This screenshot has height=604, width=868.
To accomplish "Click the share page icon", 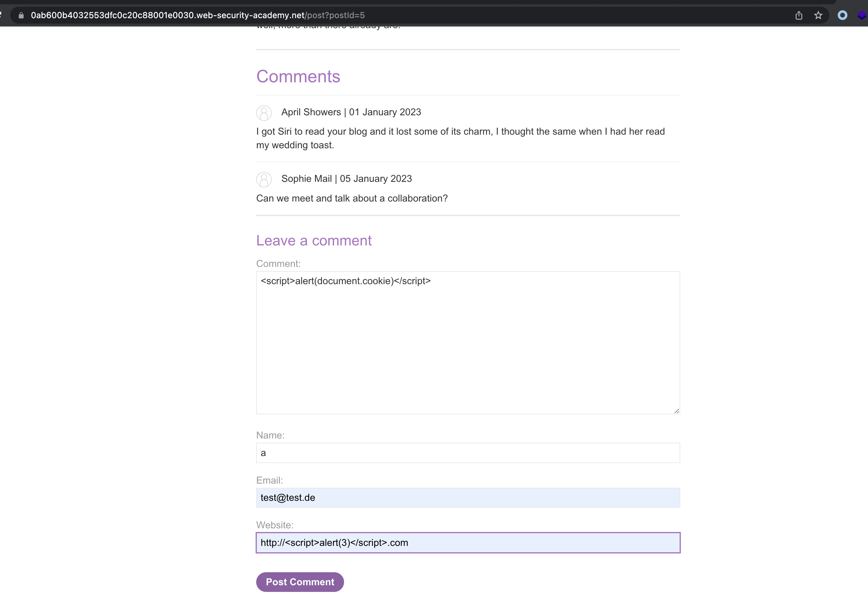I will click(798, 15).
